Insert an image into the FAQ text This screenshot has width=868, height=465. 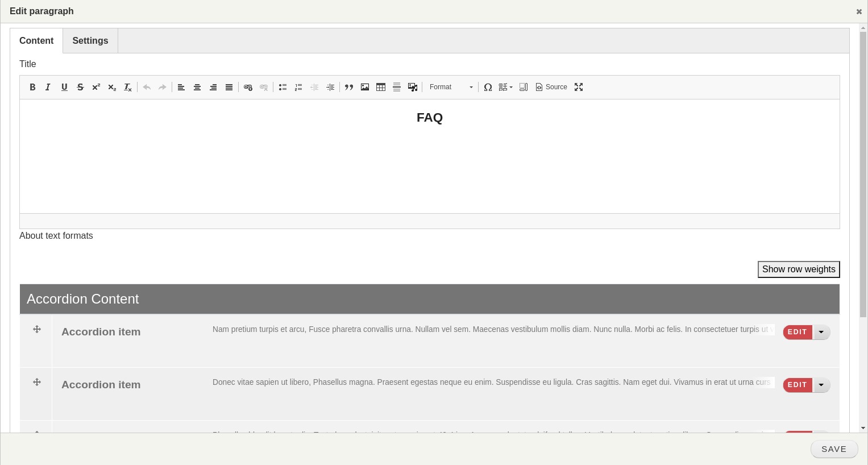click(x=364, y=87)
